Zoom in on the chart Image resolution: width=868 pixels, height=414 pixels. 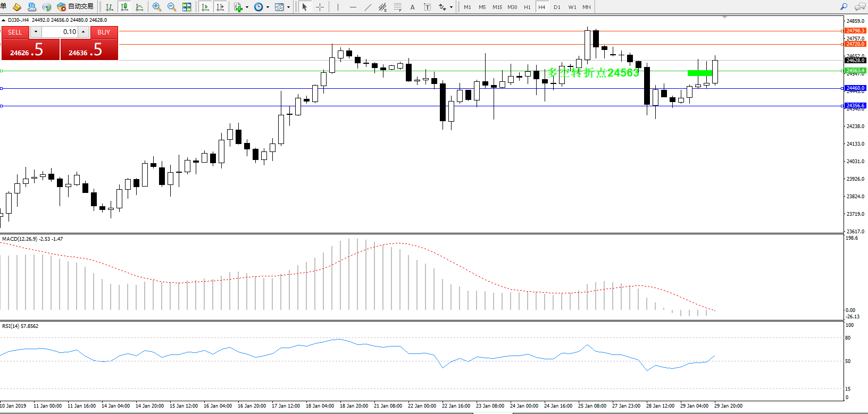[x=157, y=7]
